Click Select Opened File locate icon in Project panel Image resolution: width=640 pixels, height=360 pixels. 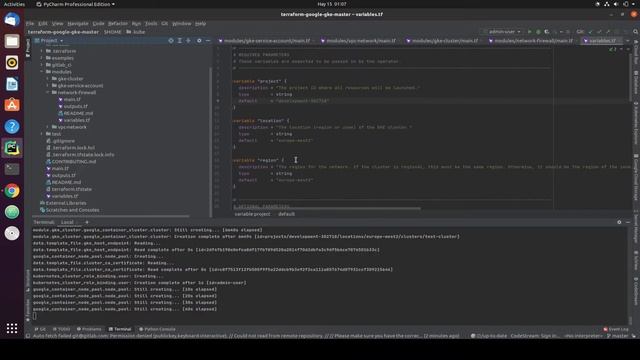coord(171,40)
